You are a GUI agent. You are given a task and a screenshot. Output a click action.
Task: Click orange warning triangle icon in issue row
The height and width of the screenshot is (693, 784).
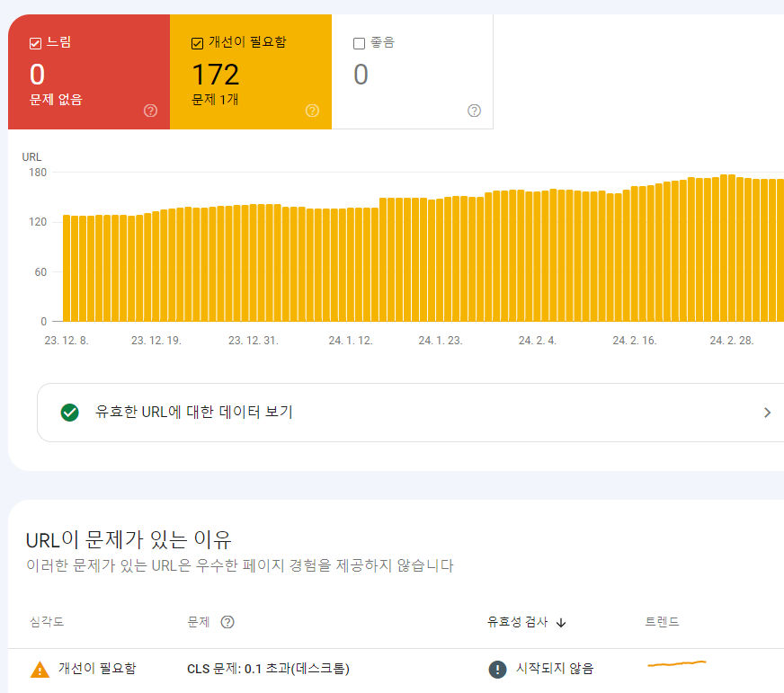tap(40, 669)
